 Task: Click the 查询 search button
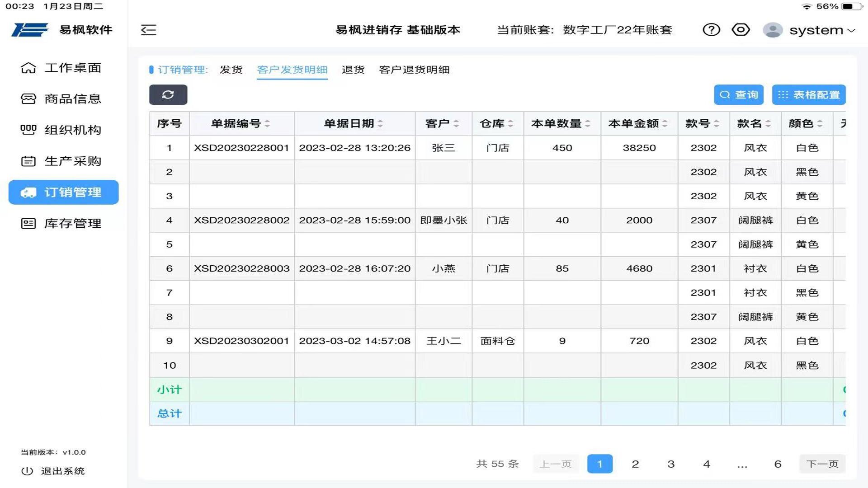pyautogui.click(x=739, y=94)
